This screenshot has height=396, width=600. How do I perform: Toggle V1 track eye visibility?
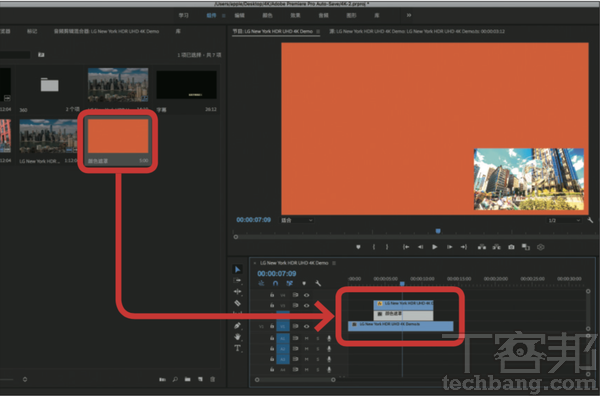pos(307,326)
